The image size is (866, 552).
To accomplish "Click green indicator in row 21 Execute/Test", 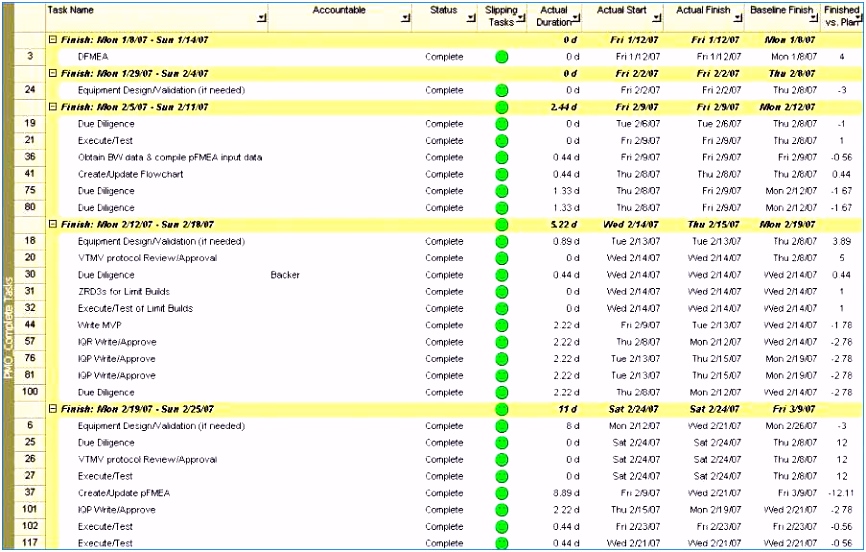I will [501, 140].
